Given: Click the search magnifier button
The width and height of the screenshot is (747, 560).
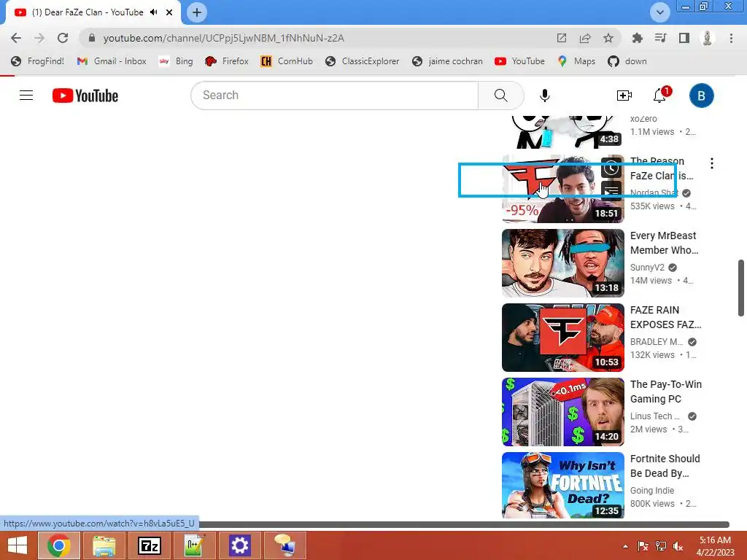Looking at the screenshot, I should pyautogui.click(x=500, y=96).
